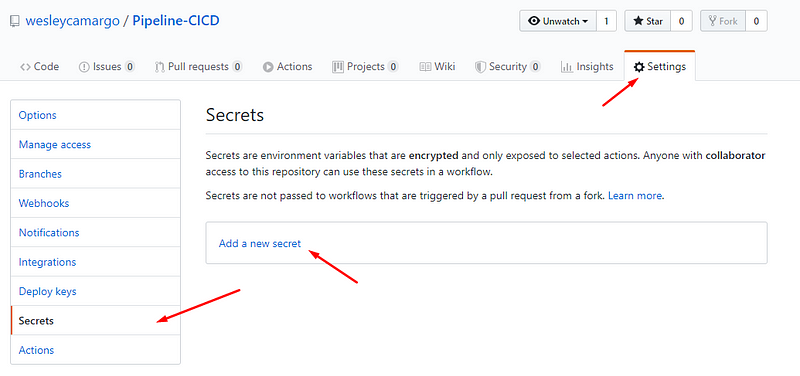
Task: Click the Projects board icon
Action: tap(338, 67)
